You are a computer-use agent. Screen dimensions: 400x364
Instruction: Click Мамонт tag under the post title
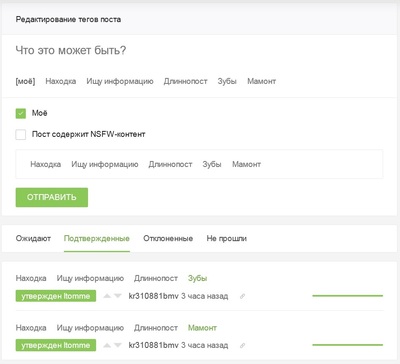pyautogui.click(x=262, y=81)
